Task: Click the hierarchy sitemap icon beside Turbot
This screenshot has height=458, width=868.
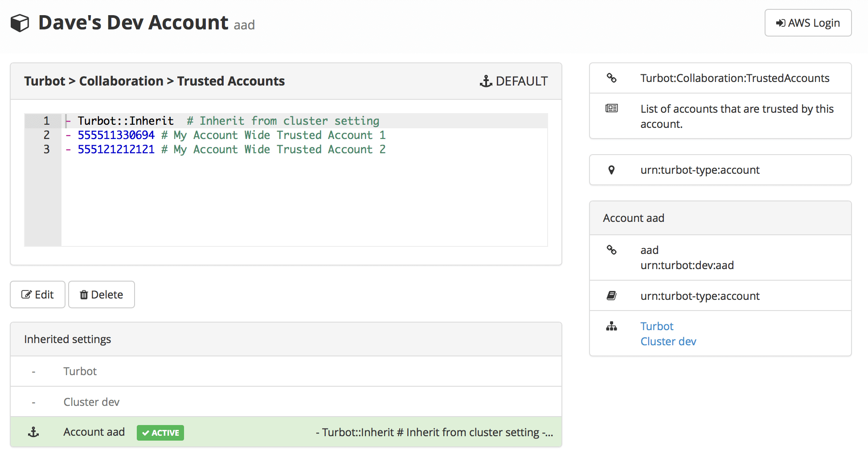Action: [x=612, y=326]
